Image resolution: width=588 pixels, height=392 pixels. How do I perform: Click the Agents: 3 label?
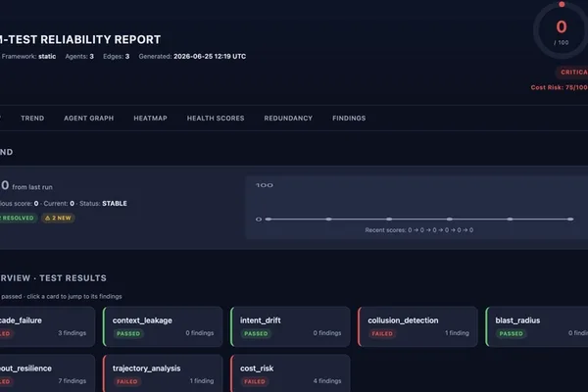[79, 56]
